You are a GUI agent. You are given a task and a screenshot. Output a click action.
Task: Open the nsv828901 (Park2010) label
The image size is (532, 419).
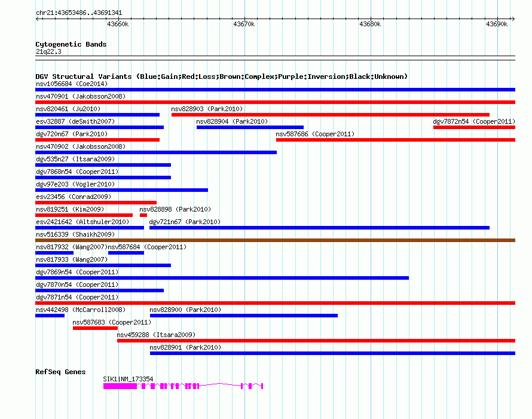[x=185, y=347]
